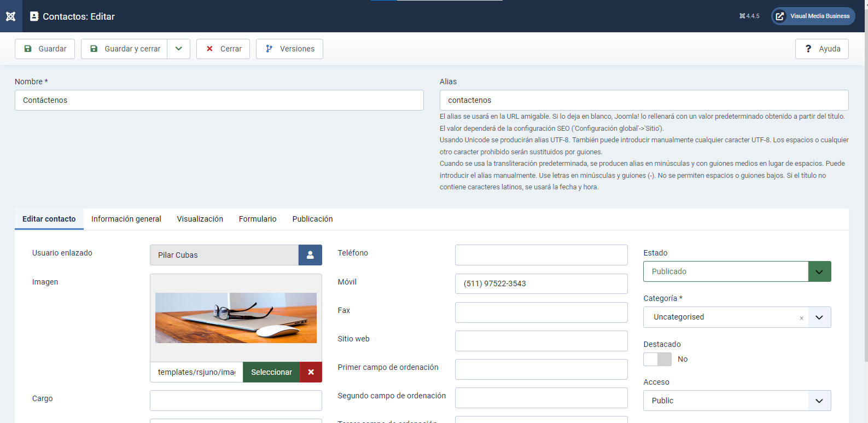Image resolution: width=868 pixels, height=423 pixels.
Task: Click the image path text field
Action: click(x=196, y=372)
